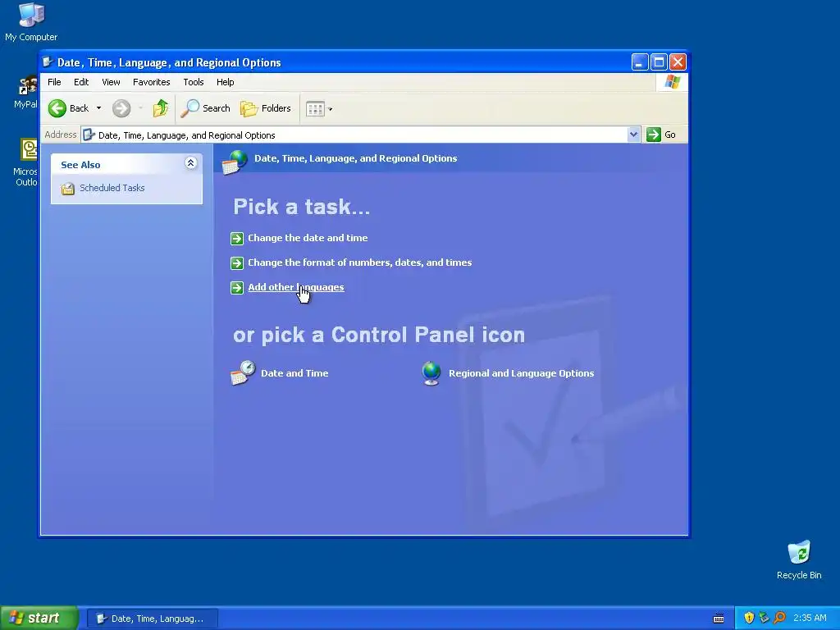Open the Help menu
The image size is (840, 630).
pos(225,82)
